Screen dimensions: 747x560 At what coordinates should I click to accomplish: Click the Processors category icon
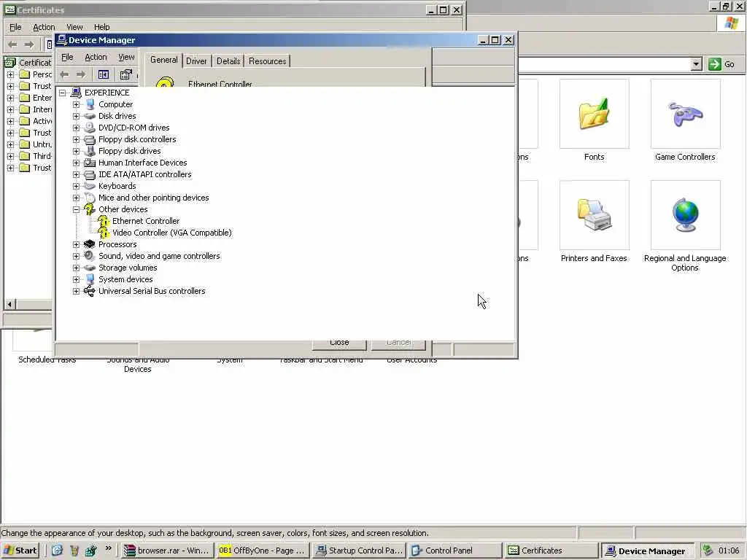(x=90, y=244)
